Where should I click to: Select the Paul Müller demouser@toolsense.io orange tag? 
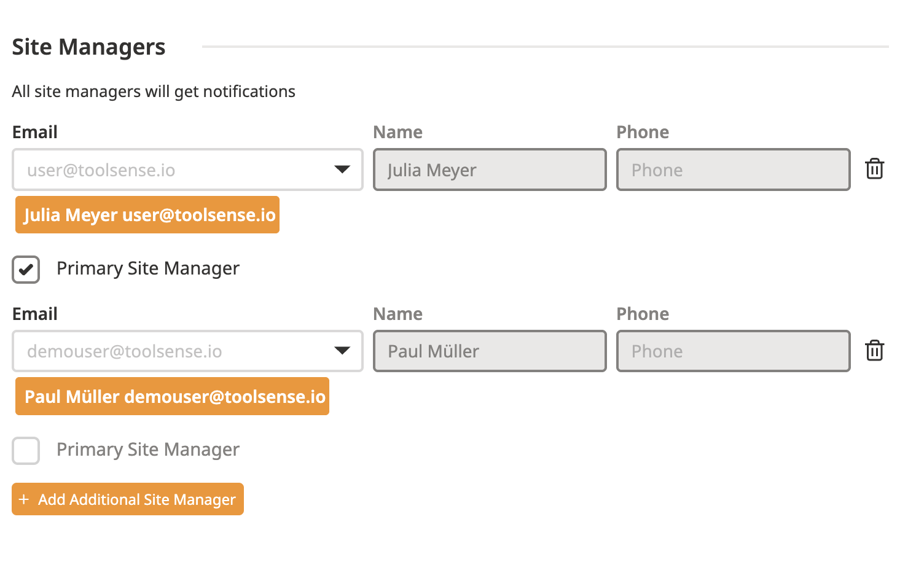172,396
